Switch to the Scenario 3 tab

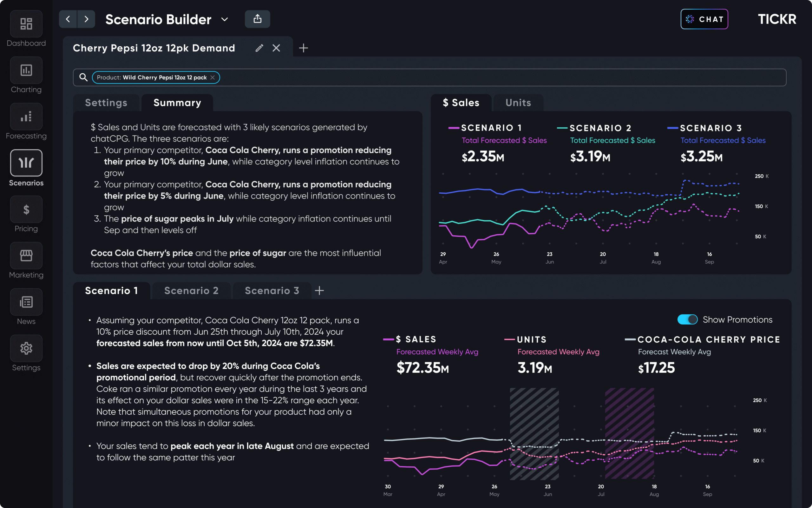click(x=272, y=291)
